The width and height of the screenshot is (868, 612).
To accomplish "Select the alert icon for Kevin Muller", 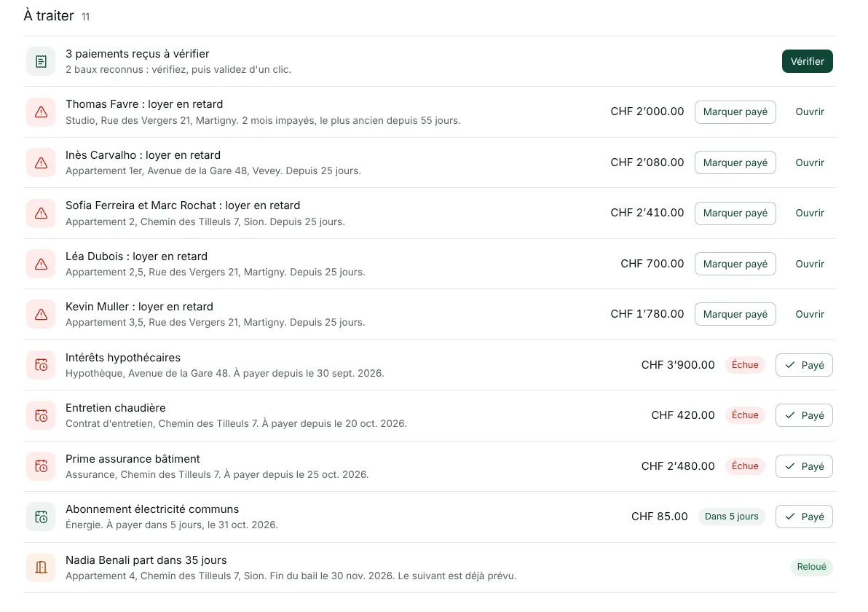I will 41,315.
